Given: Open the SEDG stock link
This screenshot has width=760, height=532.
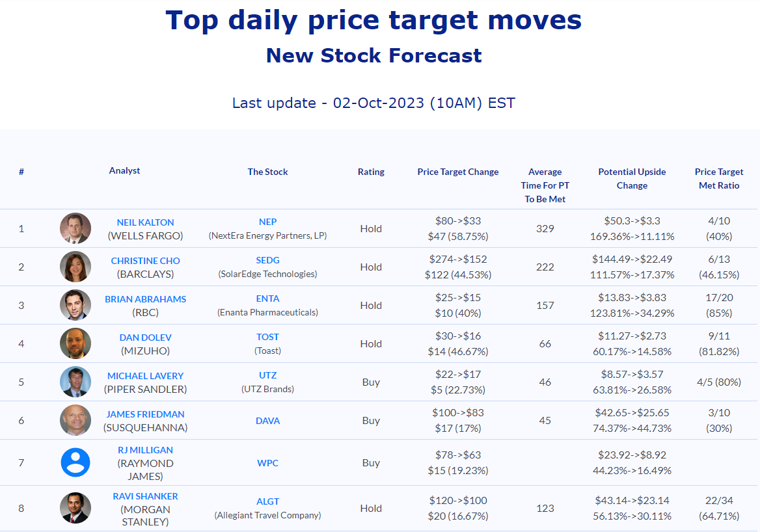Looking at the screenshot, I should (x=267, y=259).
